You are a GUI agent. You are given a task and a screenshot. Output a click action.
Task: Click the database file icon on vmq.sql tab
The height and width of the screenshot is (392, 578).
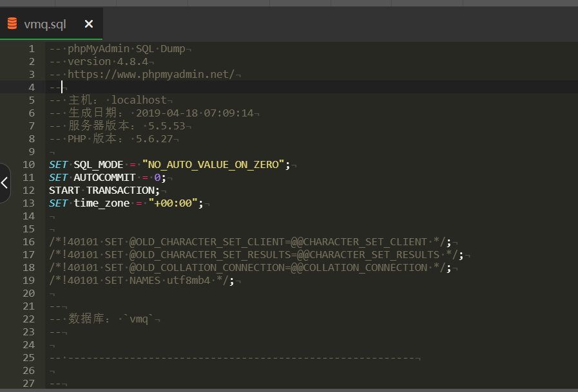coord(12,24)
